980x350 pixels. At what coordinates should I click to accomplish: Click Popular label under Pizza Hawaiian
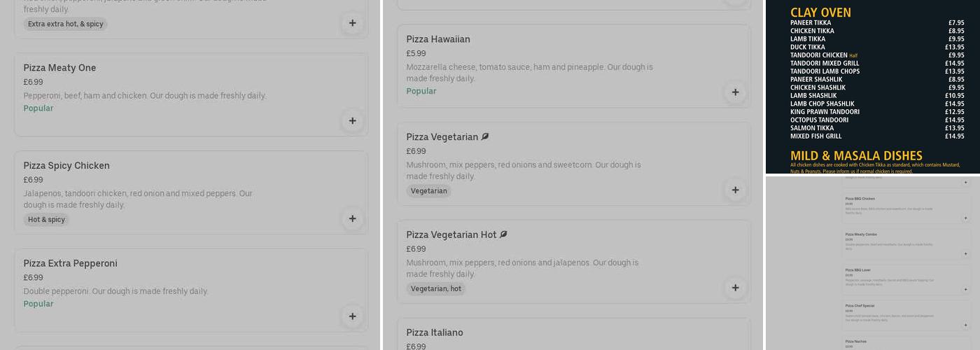[421, 91]
